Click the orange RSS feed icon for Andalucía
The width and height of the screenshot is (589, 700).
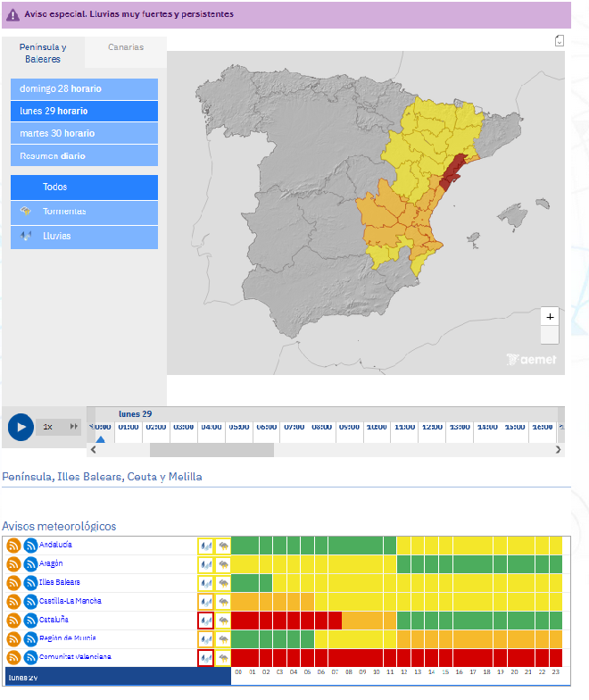coord(13,546)
